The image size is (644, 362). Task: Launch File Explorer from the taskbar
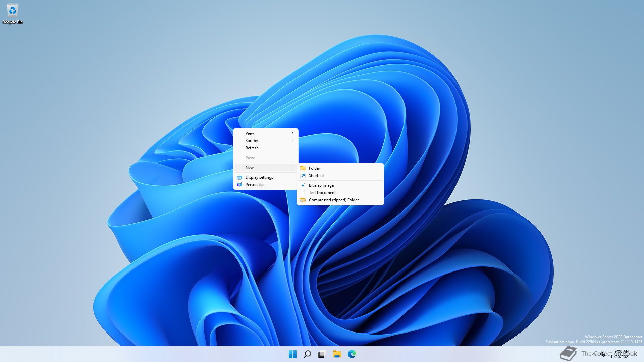pos(337,354)
